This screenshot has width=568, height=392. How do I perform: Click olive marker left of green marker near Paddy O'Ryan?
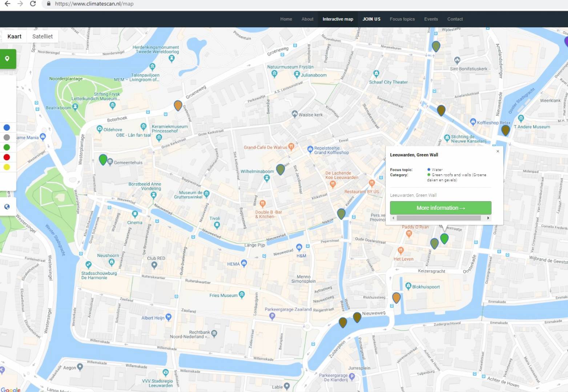pyautogui.click(x=434, y=243)
